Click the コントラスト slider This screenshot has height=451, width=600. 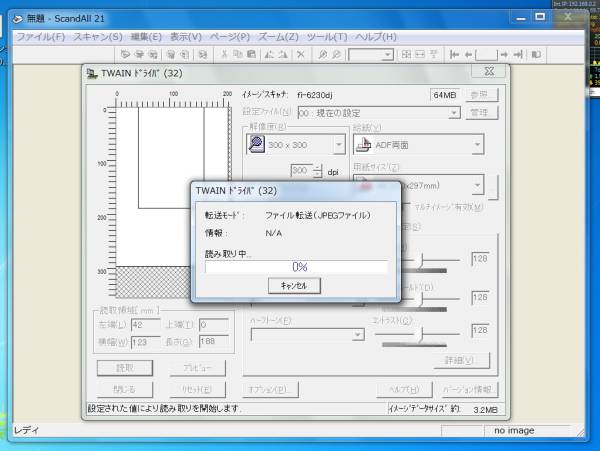(418, 334)
